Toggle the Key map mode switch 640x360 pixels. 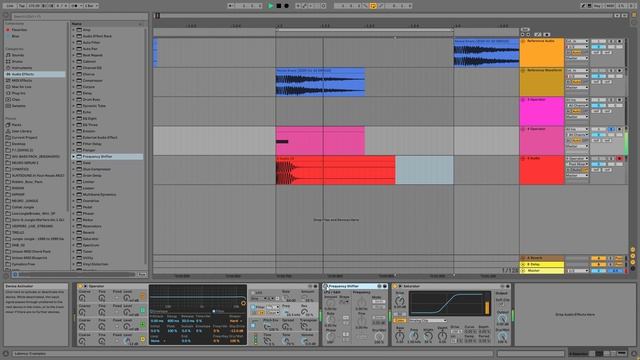[x=597, y=6]
